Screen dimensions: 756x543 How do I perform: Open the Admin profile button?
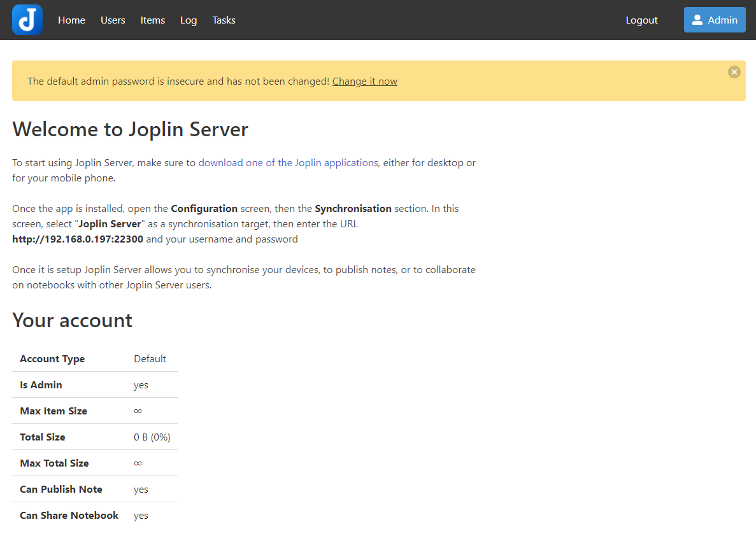coord(714,20)
